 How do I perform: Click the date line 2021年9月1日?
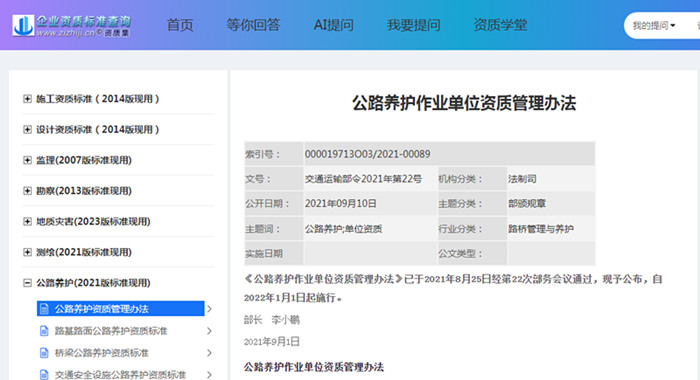point(271,342)
